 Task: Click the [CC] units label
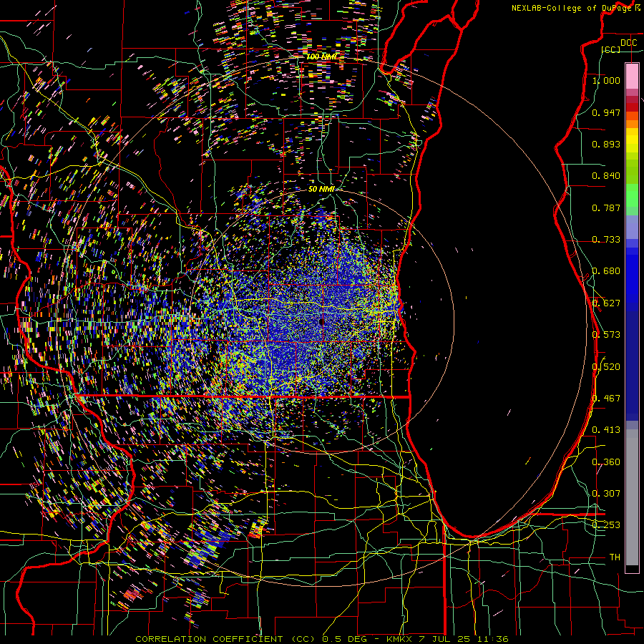click(x=611, y=49)
